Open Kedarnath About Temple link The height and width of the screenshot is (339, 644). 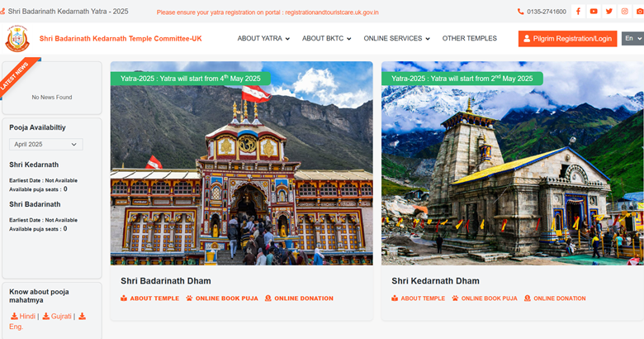click(x=418, y=298)
